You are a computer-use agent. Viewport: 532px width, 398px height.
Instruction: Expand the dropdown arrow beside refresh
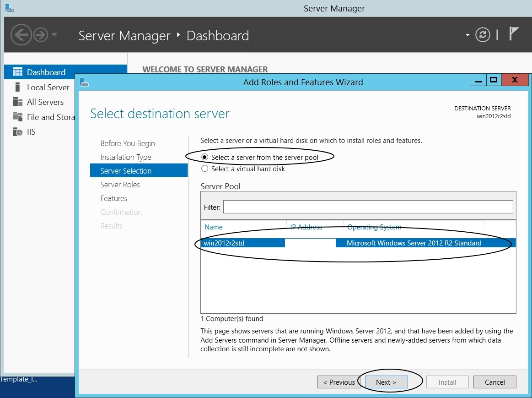point(468,35)
